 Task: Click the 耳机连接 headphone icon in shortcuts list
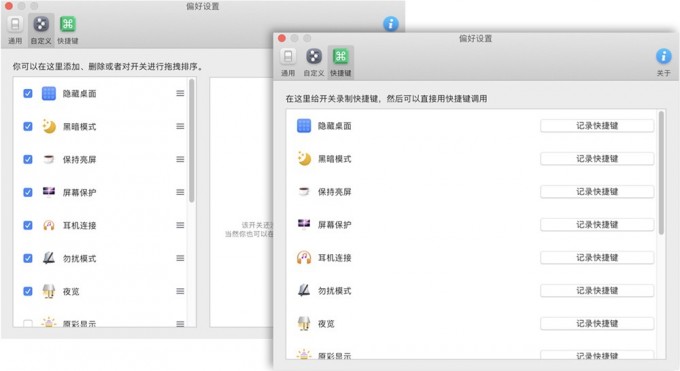pos(304,258)
